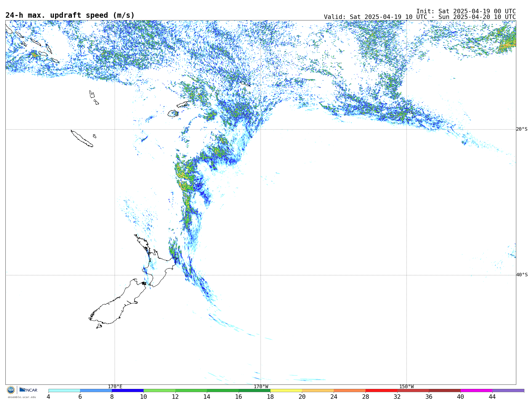The height and width of the screenshot is (400, 532).
Task: Click the New Caledonia island outline
Action: pyautogui.click(x=82, y=138)
